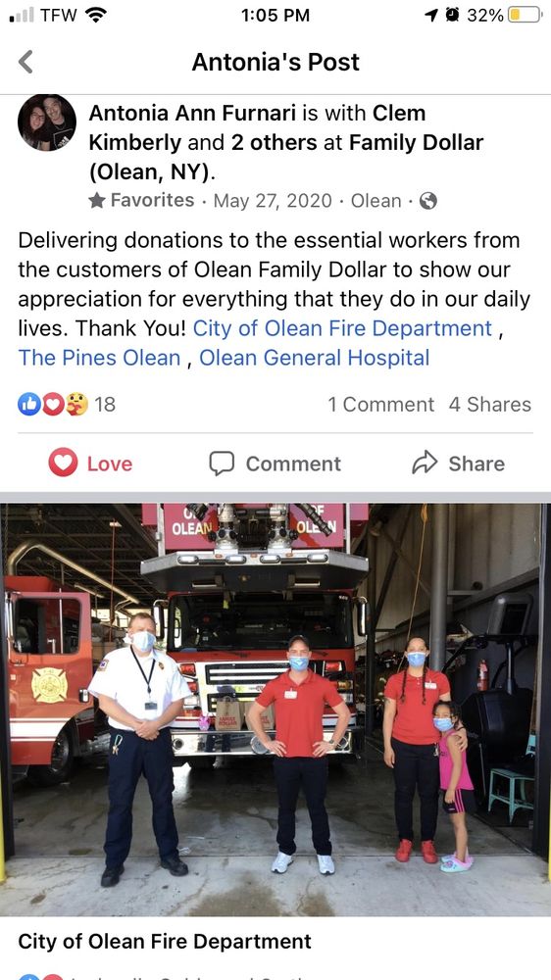The height and width of the screenshot is (980, 551).
Task: Tap the speech bubble Comment icon
Action: coord(222,464)
